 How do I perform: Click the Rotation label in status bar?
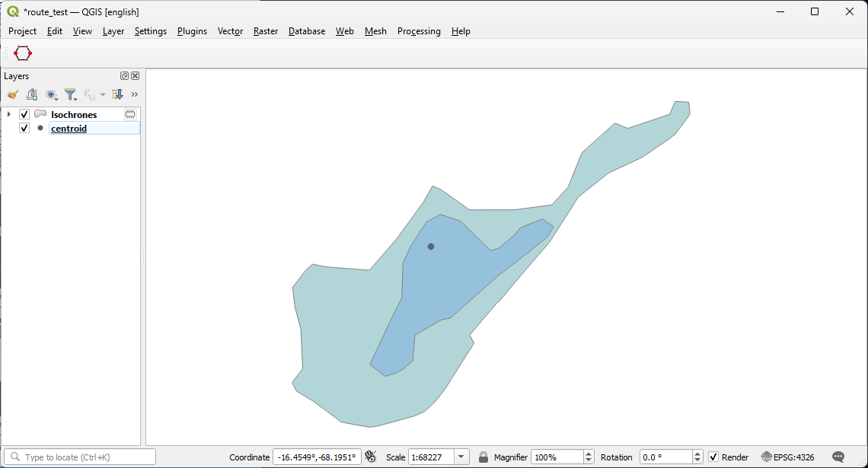[616, 457]
